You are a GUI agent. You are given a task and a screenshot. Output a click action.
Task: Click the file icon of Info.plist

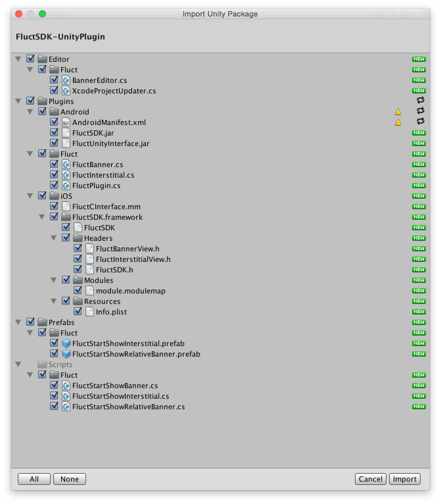(90, 312)
